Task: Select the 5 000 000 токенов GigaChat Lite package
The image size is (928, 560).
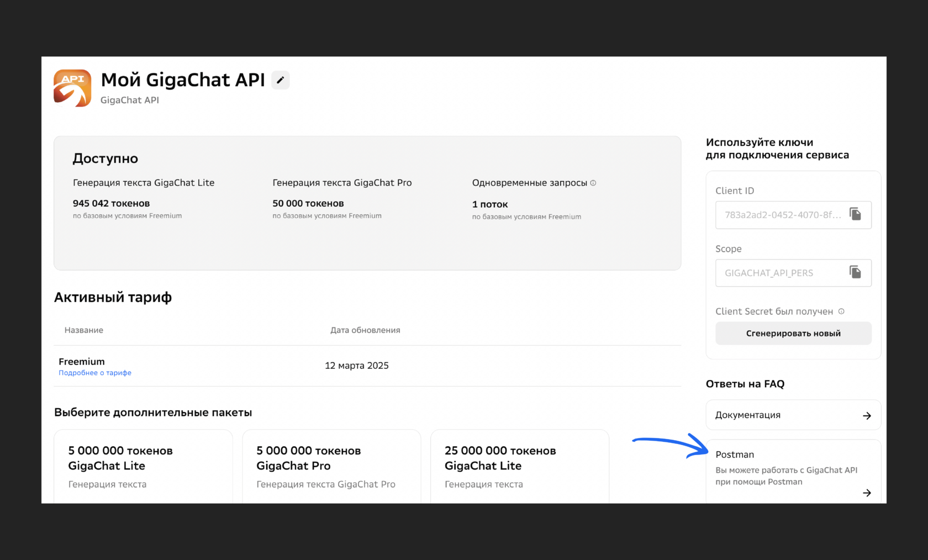Action: [x=143, y=467]
